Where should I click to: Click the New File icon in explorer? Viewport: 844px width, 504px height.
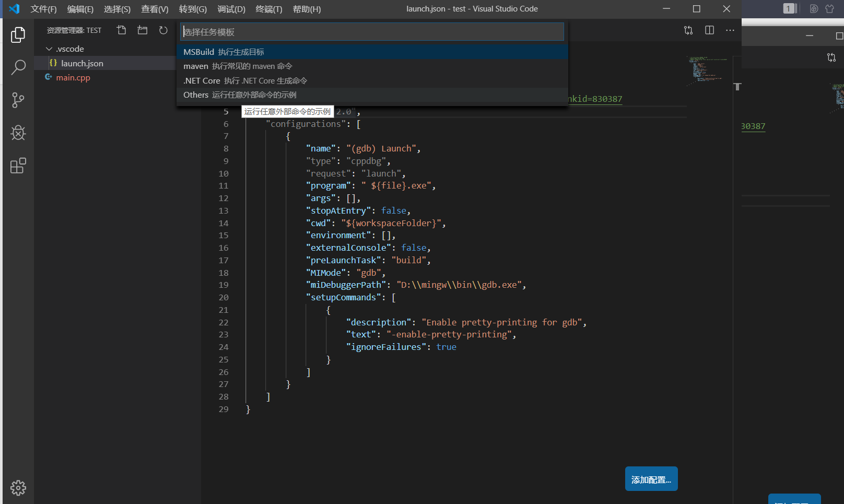121,30
